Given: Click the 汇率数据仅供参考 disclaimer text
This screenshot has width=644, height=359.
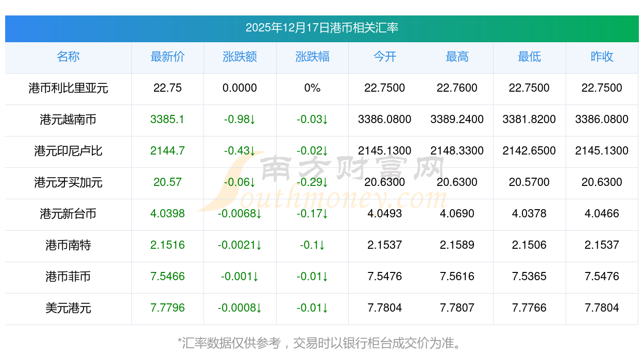Looking at the screenshot, I should pyautogui.click(x=321, y=343).
